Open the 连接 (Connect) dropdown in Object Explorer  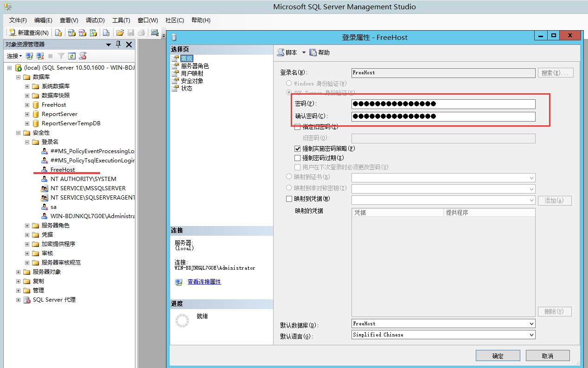(x=14, y=56)
